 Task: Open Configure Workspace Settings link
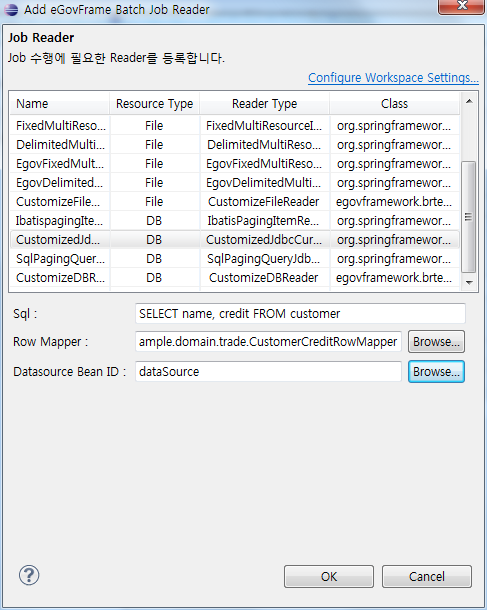(393, 77)
